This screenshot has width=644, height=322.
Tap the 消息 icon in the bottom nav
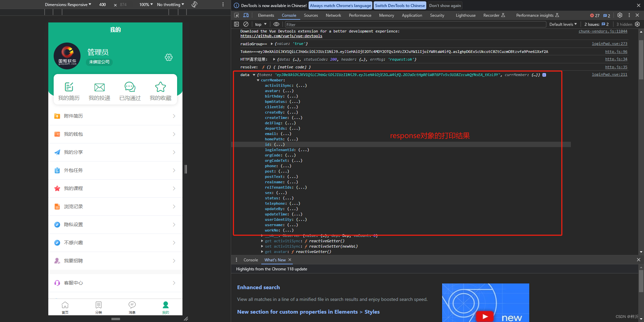132,305
